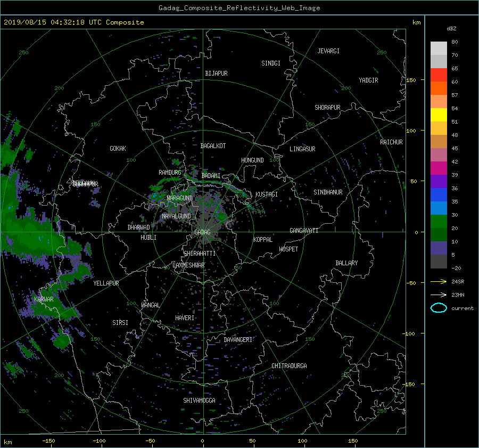This screenshot has height=448, width=479.
Task: Pick the magenta 39–42 dBZ legend swatch
Action: (x=439, y=168)
